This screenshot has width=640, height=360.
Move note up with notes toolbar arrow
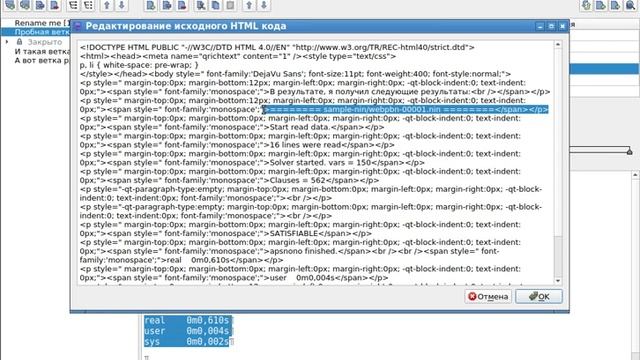tap(249, 5)
